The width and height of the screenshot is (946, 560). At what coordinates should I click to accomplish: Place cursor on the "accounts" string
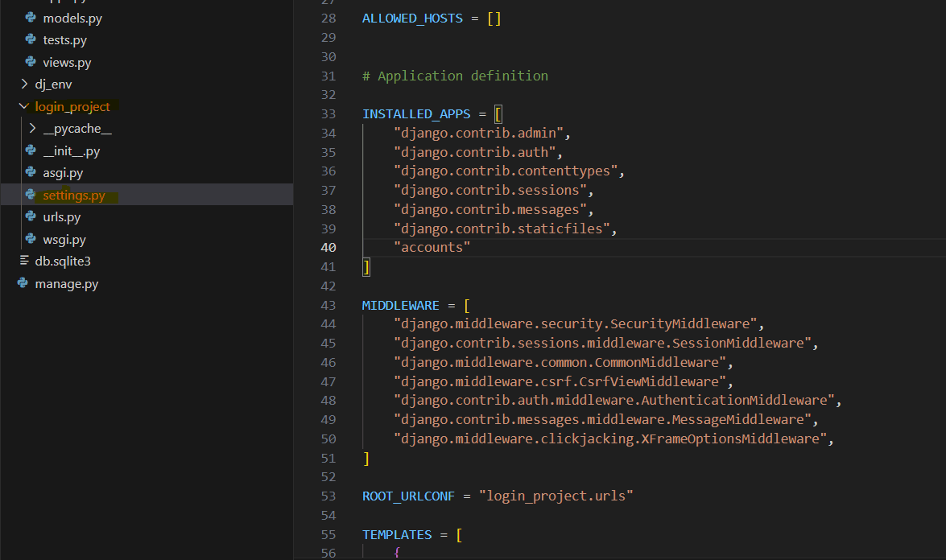[432, 248]
